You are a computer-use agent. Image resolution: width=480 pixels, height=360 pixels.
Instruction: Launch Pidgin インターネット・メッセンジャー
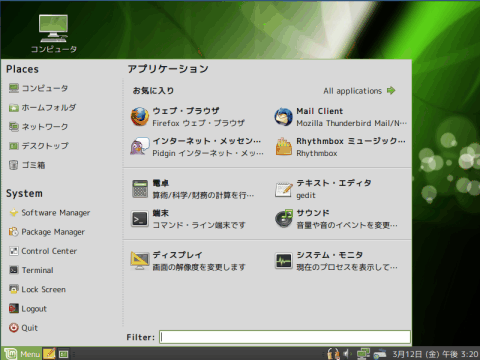coord(197,147)
